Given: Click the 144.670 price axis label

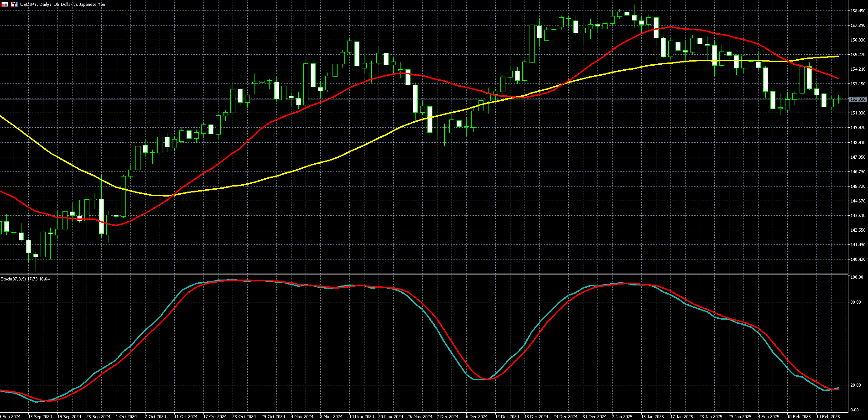Looking at the screenshot, I should [x=858, y=201].
